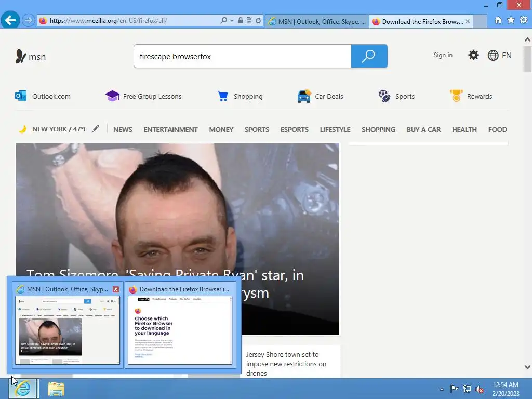The image size is (532, 399).
Task: Open the SPORTS category in nav bar
Action: click(x=257, y=129)
